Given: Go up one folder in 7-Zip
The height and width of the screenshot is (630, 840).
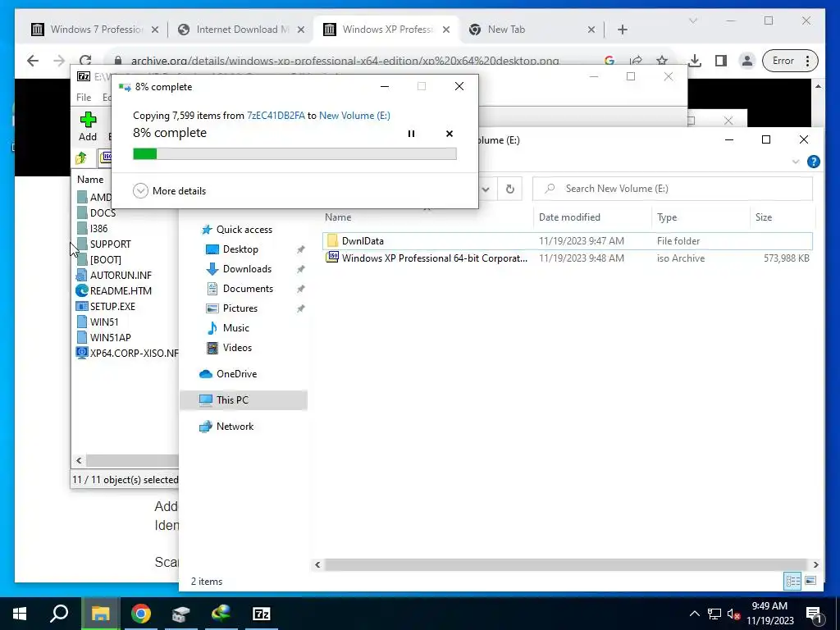Looking at the screenshot, I should pos(81,158).
